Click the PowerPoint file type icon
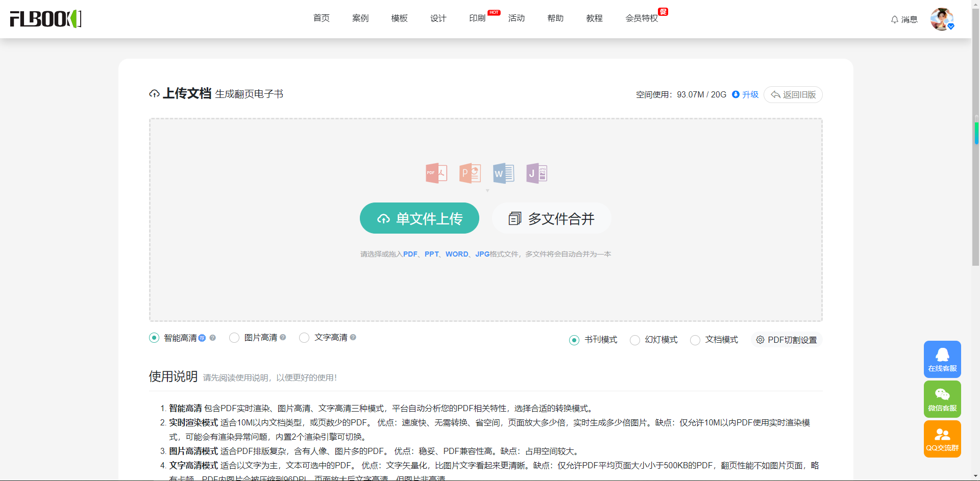980x481 pixels. point(470,173)
